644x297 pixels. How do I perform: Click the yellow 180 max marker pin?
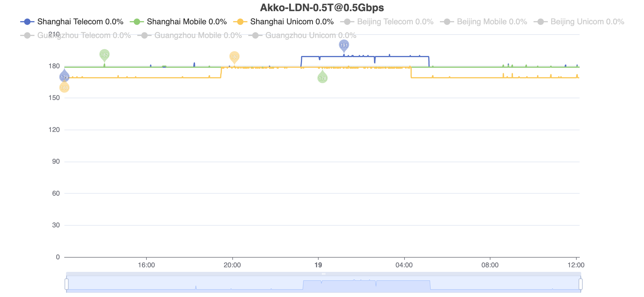click(234, 57)
